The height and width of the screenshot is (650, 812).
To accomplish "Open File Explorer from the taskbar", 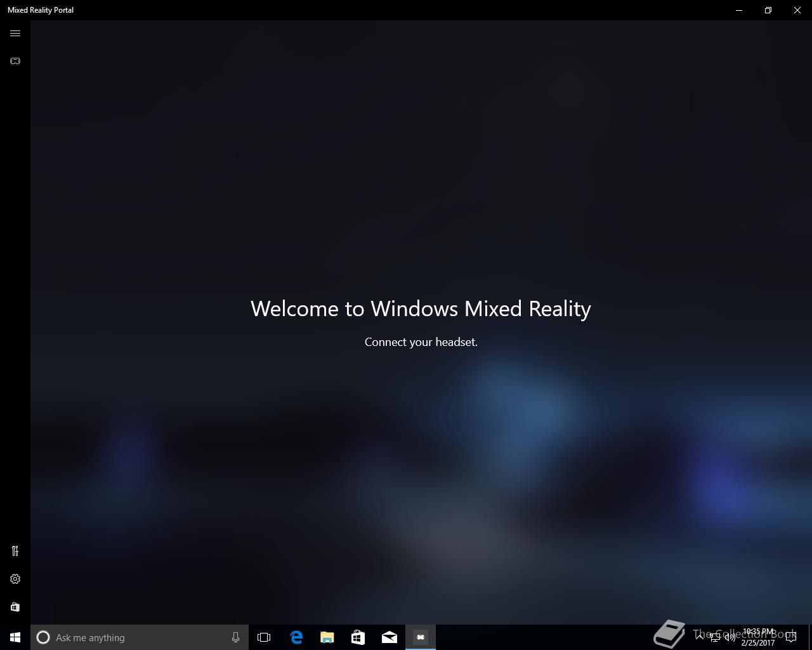I will (x=327, y=637).
